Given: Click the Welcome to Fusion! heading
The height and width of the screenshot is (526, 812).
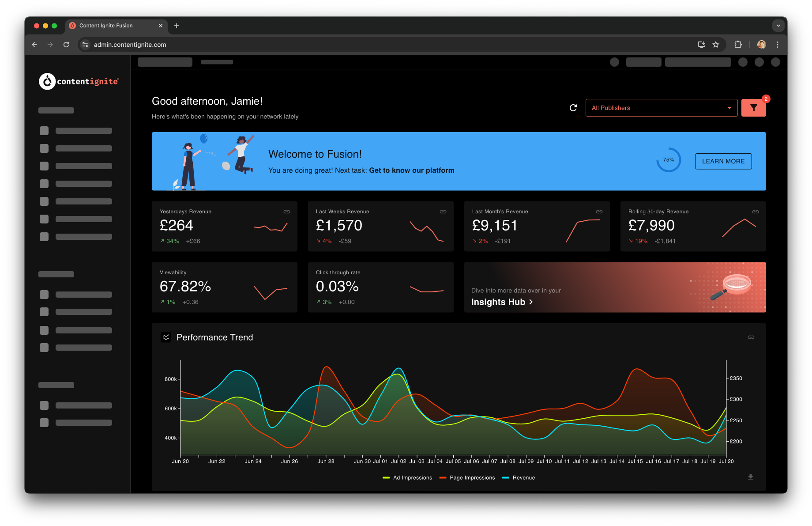Looking at the screenshot, I should [x=315, y=154].
